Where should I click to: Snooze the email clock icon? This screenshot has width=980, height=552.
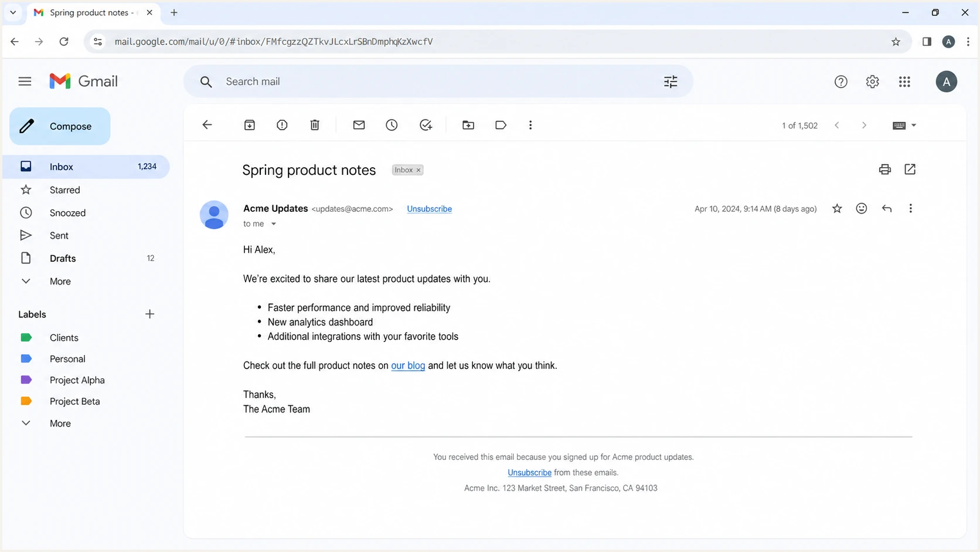coord(392,125)
